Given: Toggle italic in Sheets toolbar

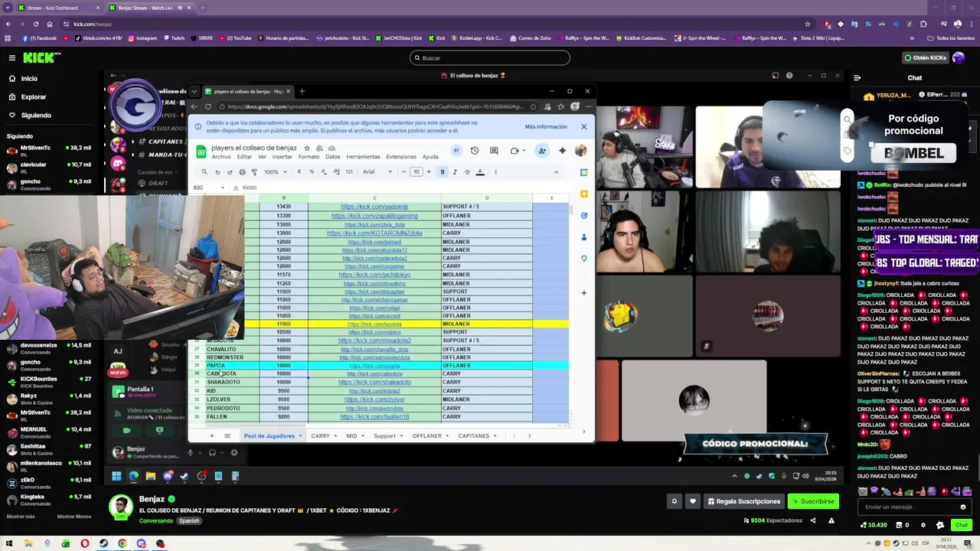Looking at the screenshot, I should tap(455, 172).
